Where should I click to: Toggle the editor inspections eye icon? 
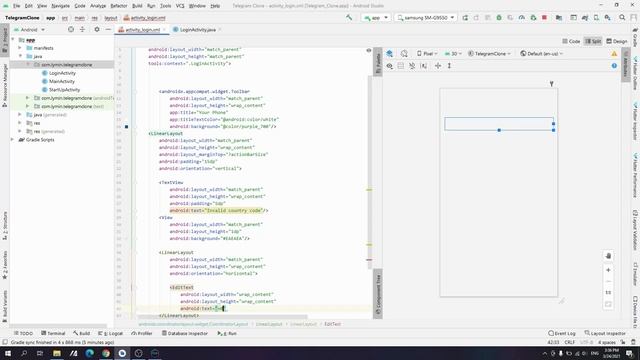pyautogui.click(x=369, y=50)
